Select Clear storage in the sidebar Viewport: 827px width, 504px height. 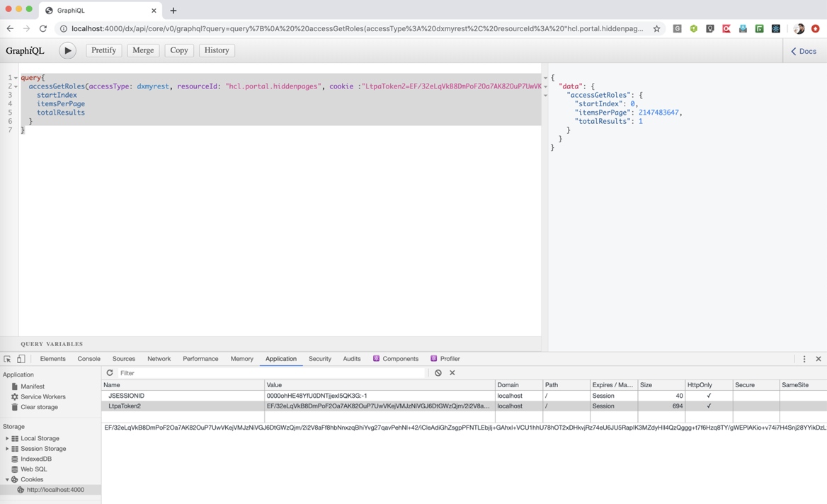[38, 407]
